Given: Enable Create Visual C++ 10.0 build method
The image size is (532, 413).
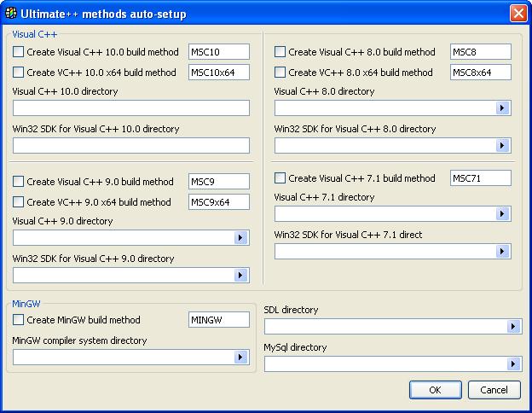Looking at the screenshot, I should [19, 52].
